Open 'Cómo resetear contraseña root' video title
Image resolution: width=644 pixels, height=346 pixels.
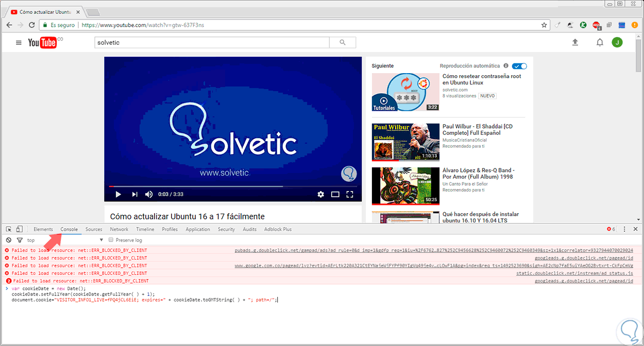(x=482, y=79)
